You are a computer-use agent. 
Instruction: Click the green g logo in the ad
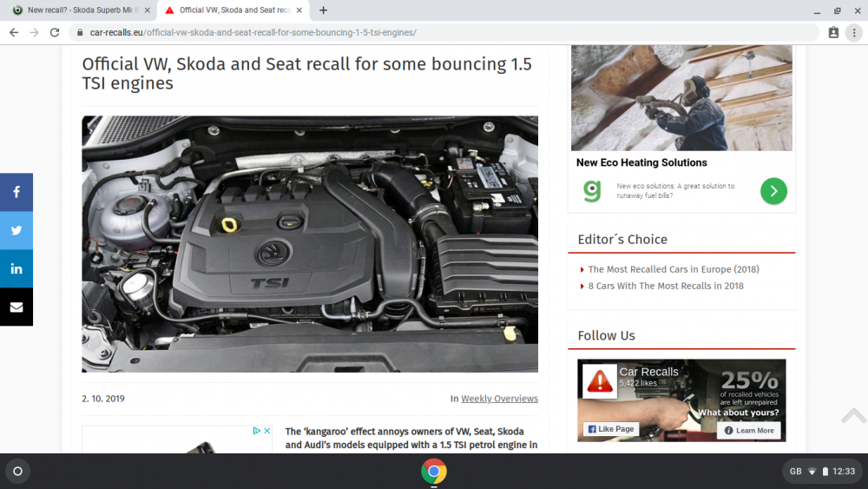click(x=592, y=191)
